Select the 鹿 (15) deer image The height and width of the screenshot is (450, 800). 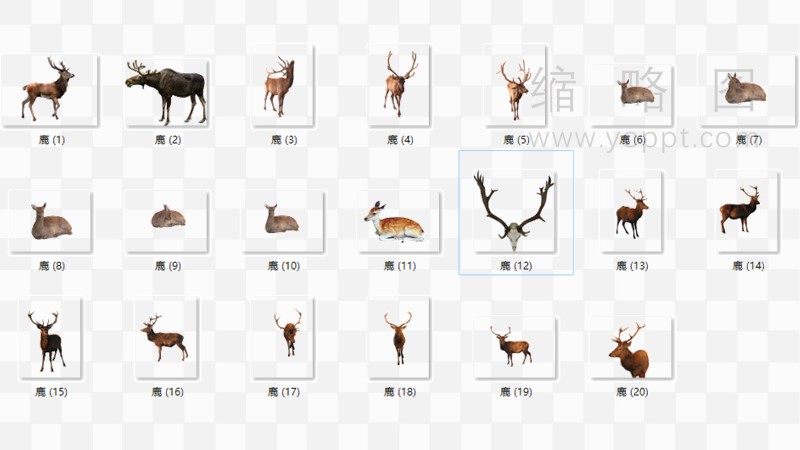[x=49, y=341]
